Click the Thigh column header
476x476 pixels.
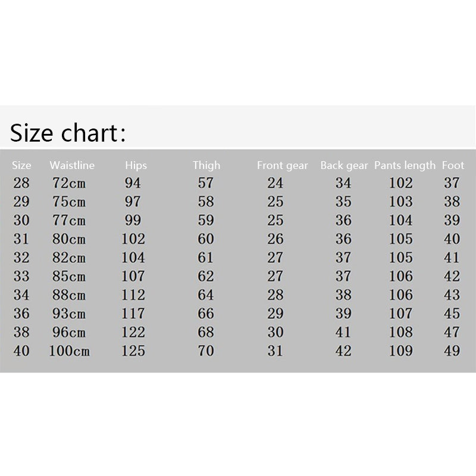[206, 165]
